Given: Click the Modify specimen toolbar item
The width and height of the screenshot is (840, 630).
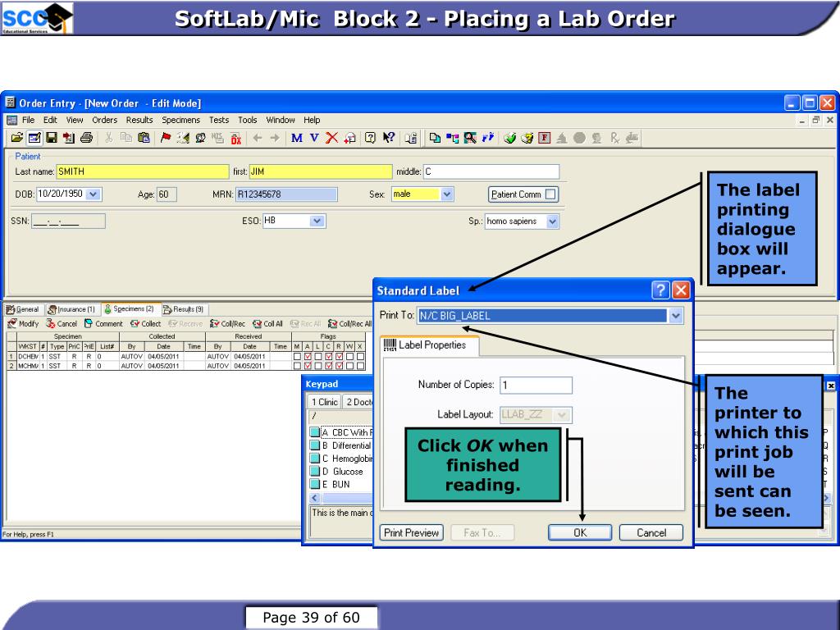Looking at the screenshot, I should coord(23,323).
